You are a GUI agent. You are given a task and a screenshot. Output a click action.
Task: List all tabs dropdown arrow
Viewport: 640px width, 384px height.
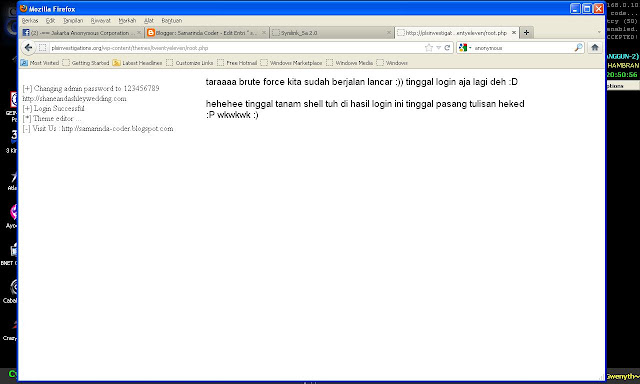pyautogui.click(x=599, y=32)
